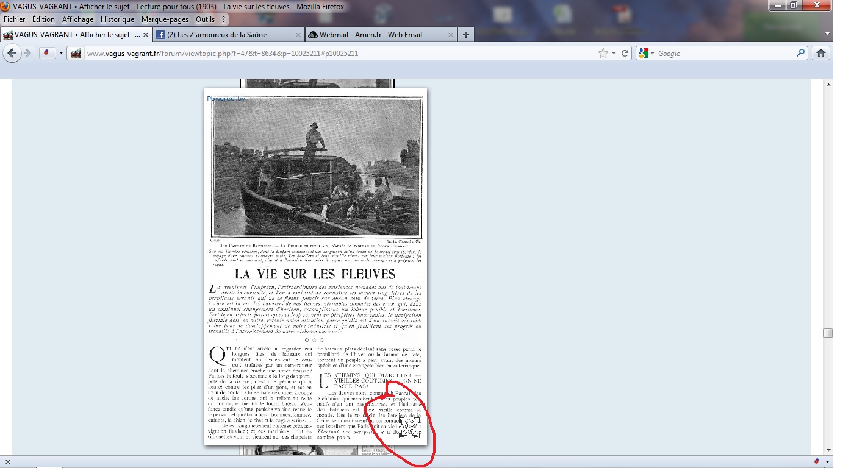Screen dimensions: 868x468
Task: Close the VAGUS-VAGRANT tab
Action: click(146, 35)
